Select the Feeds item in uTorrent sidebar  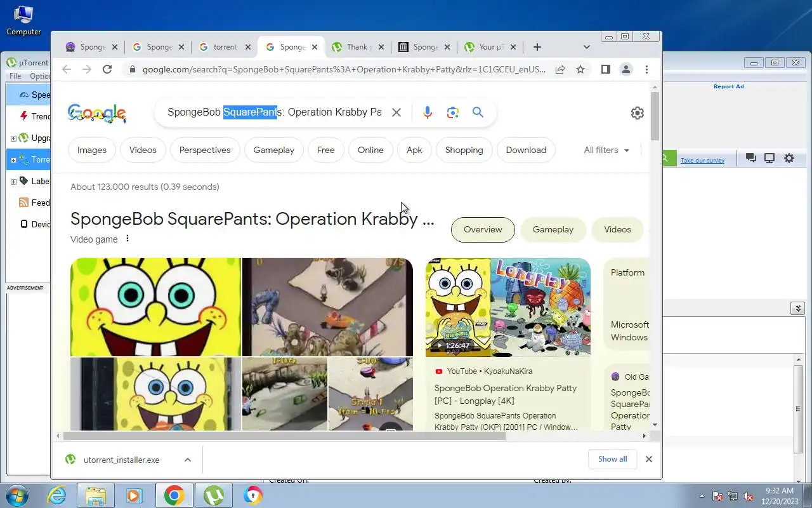pyautogui.click(x=35, y=203)
